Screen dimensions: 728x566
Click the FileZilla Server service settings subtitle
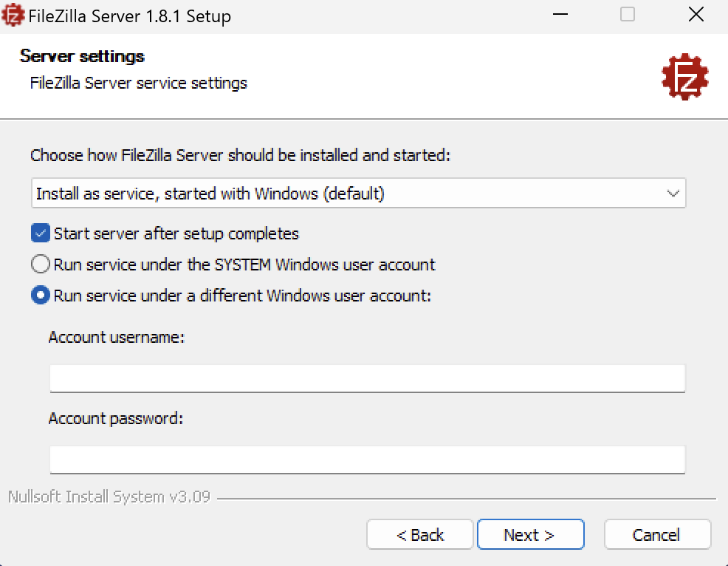click(138, 83)
